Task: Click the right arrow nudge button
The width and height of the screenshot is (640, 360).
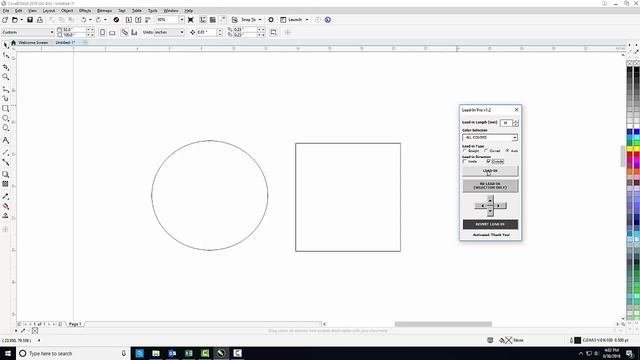Action: (499, 206)
